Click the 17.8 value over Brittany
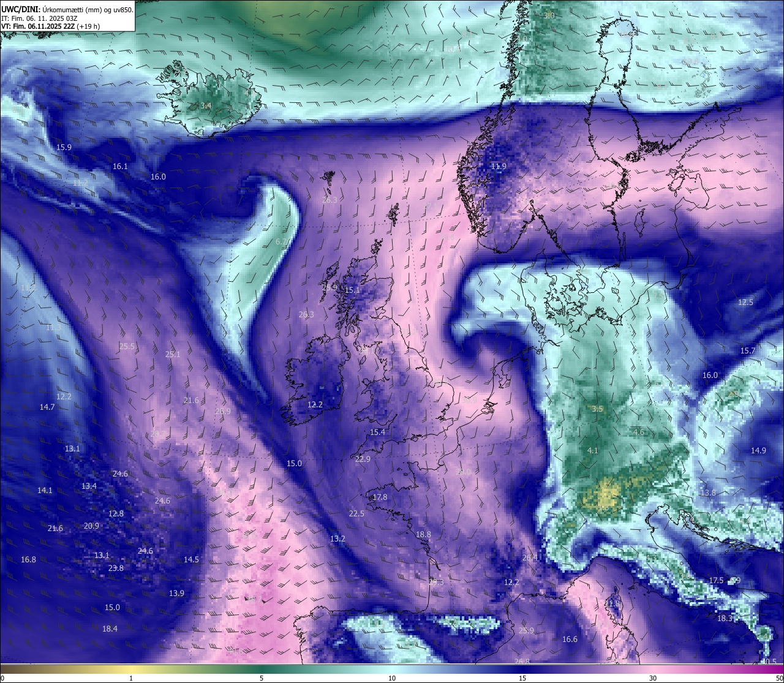Screen dimensions: 784x683 [380, 497]
